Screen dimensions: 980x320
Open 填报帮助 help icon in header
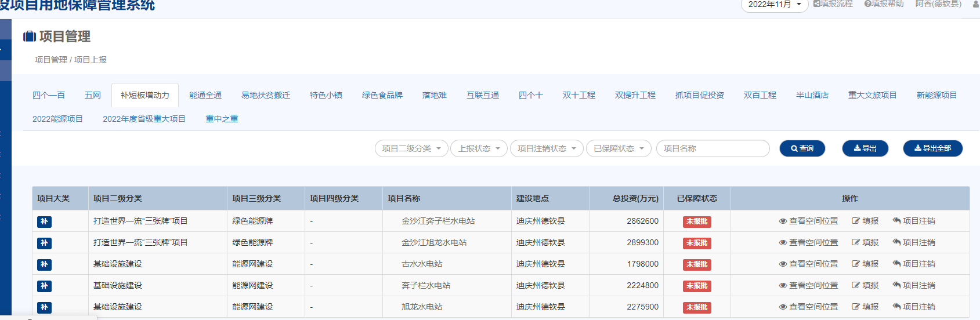coord(867,4)
